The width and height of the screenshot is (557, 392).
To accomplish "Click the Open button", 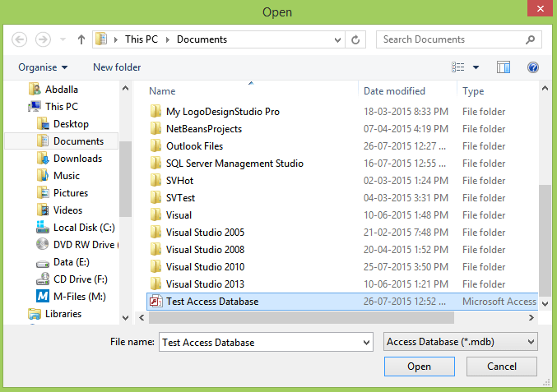I will [x=419, y=366].
